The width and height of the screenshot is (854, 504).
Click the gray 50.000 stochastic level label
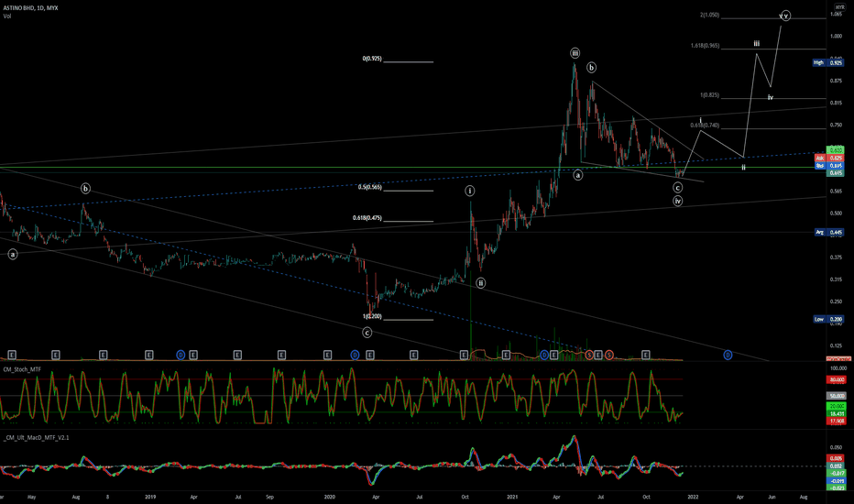coord(836,396)
